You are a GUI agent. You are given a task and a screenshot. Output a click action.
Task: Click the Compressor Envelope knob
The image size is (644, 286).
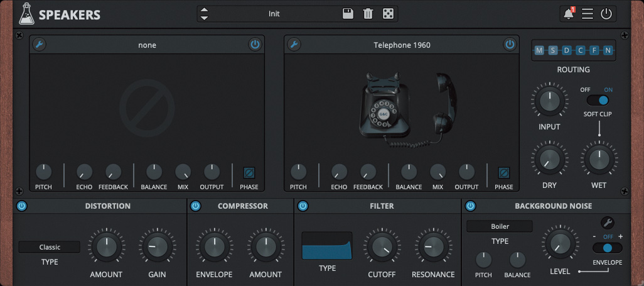coord(214,246)
